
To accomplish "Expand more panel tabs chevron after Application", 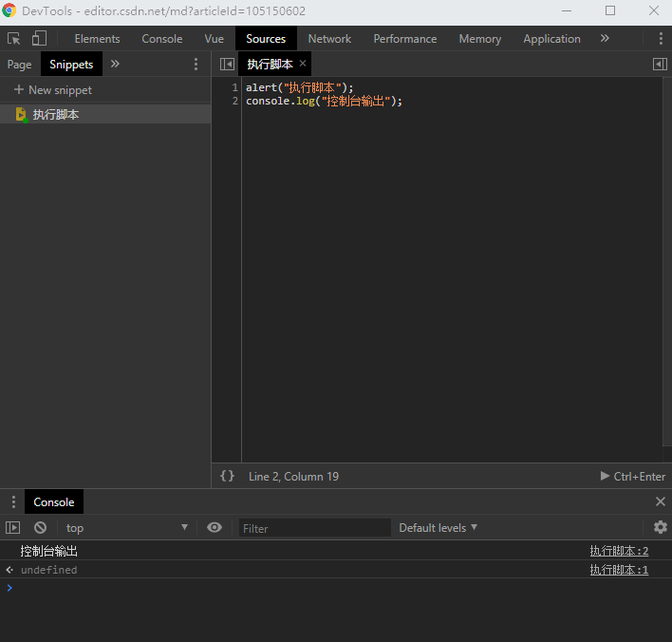I will tap(605, 38).
